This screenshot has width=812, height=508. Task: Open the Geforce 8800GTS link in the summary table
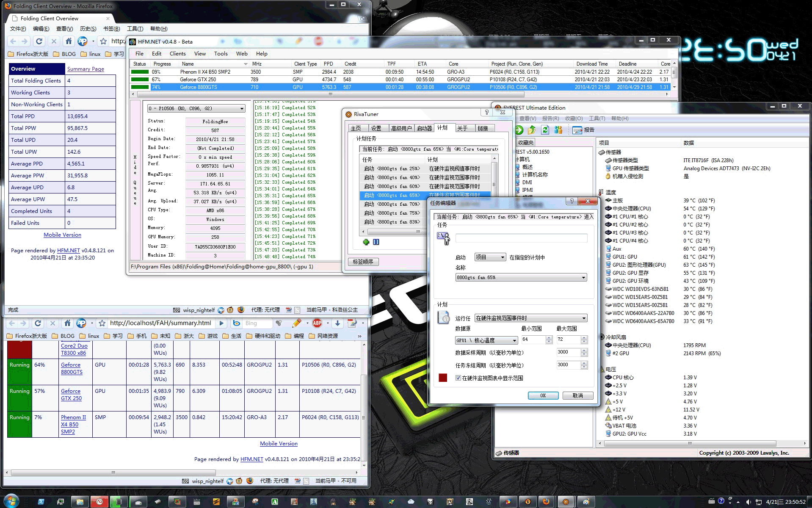(x=72, y=368)
